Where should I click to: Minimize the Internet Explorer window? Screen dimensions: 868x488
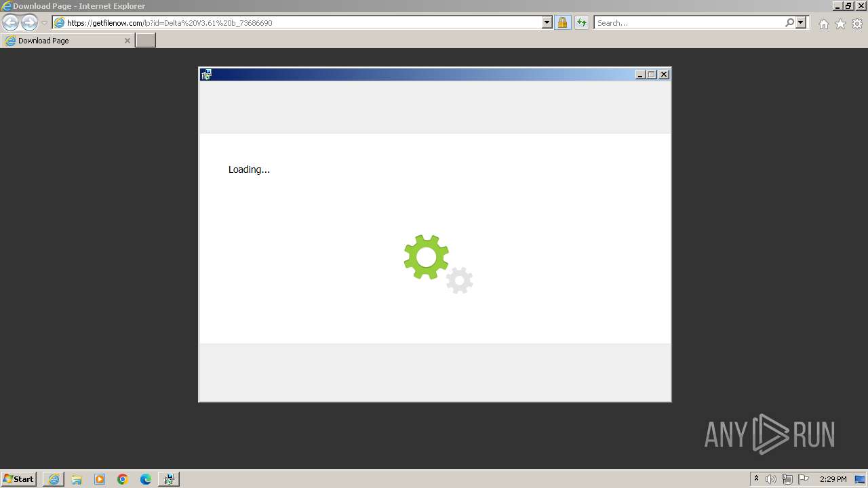(837, 6)
